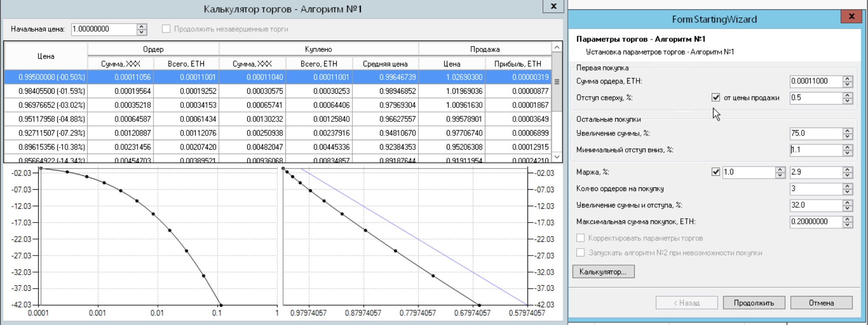Click average price cell 0.97969304
Viewport: 868px width, 325px height.
pos(385,105)
